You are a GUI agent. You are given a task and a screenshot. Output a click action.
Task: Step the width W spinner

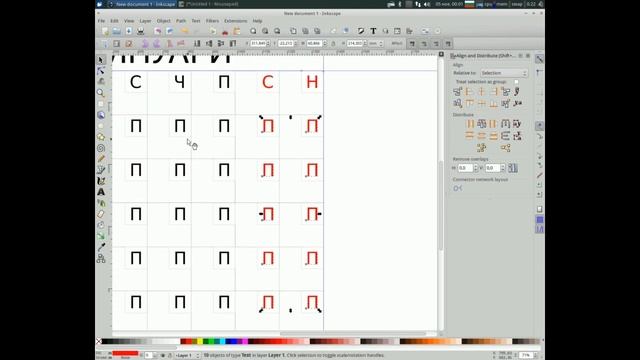(325, 43)
